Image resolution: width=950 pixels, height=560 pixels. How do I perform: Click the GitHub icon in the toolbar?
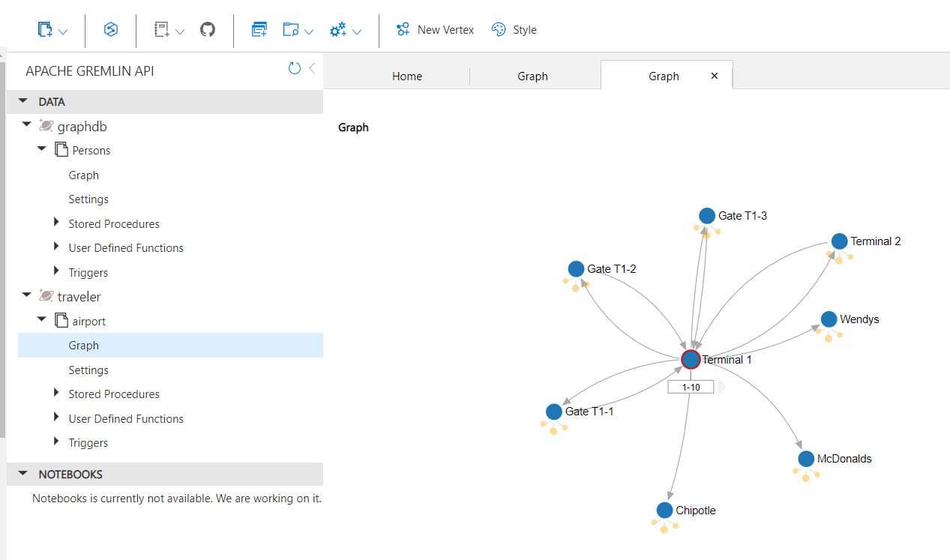point(208,29)
